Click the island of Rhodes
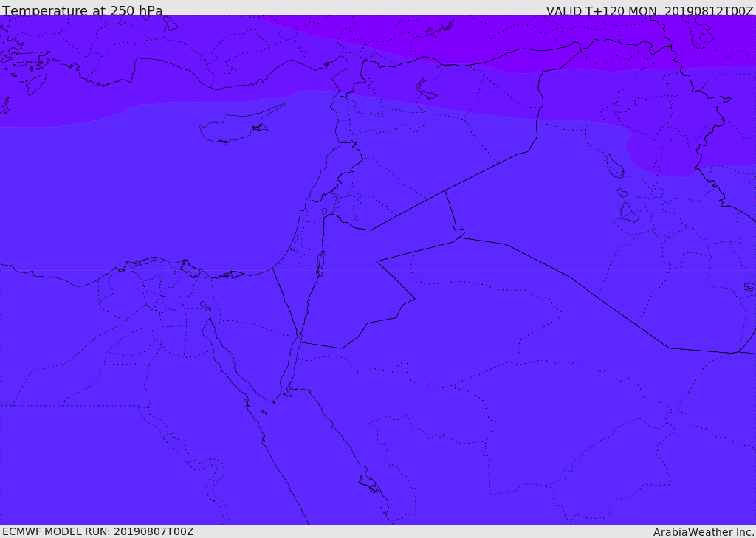This screenshot has height=538, width=756. pyautogui.click(x=36, y=84)
